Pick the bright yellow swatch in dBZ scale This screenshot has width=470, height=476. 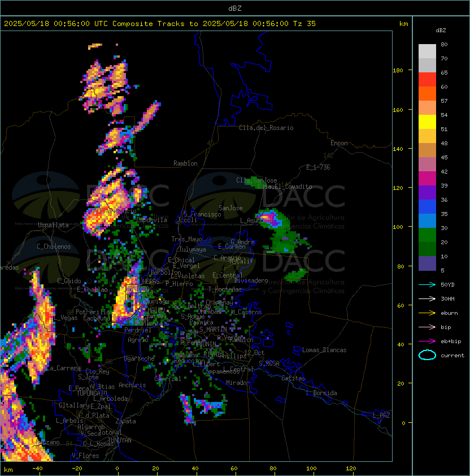point(427,122)
